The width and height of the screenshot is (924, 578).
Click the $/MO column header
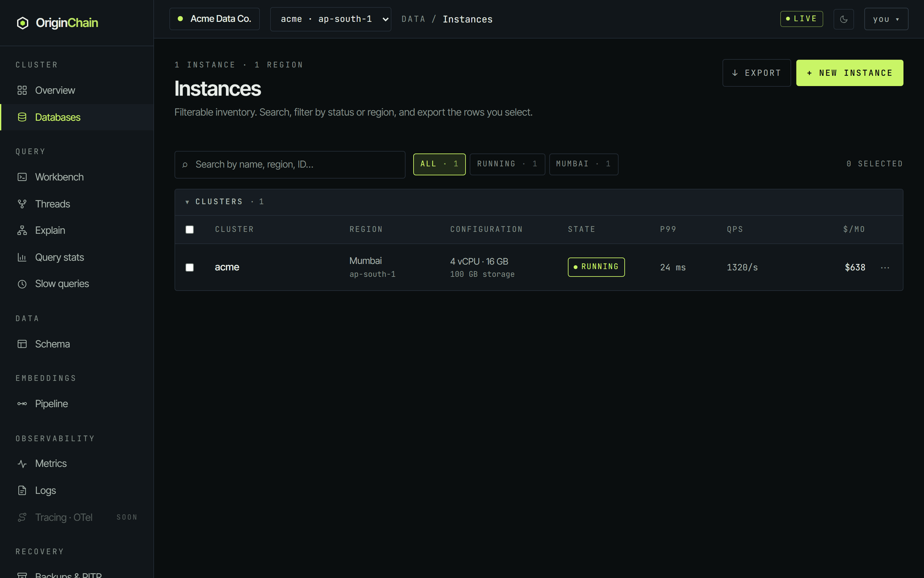854,229
